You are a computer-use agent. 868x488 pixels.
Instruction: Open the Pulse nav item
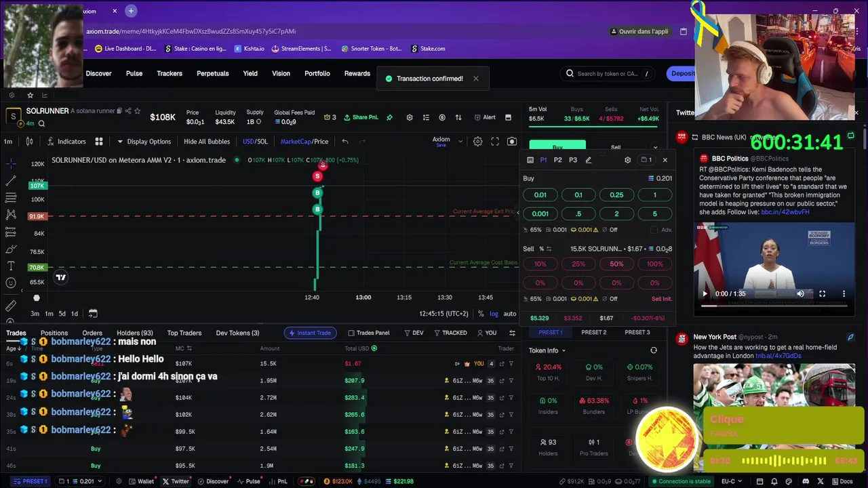(134, 73)
